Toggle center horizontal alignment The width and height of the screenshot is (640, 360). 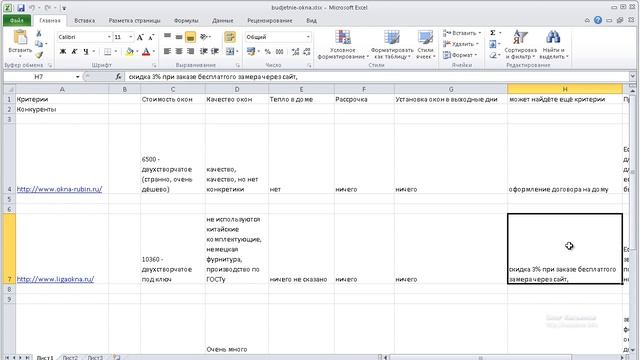pos(179,51)
